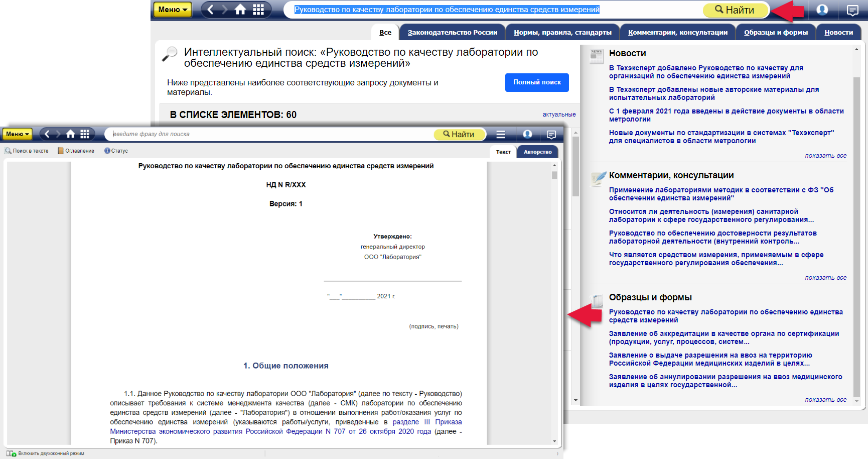The width and height of the screenshot is (868, 459).
Task: Open the user profile icon in the back window
Action: (822, 10)
